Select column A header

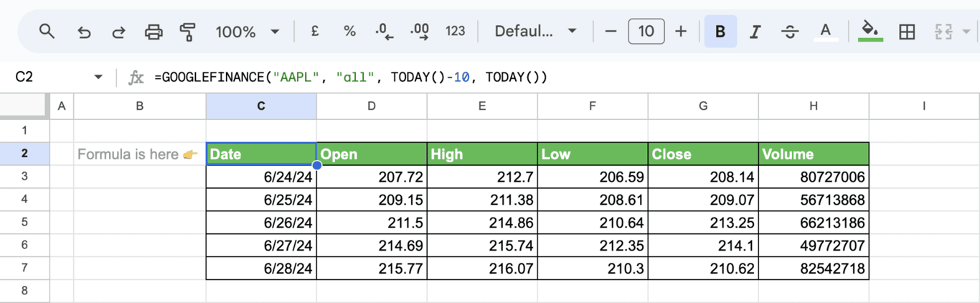(x=62, y=106)
